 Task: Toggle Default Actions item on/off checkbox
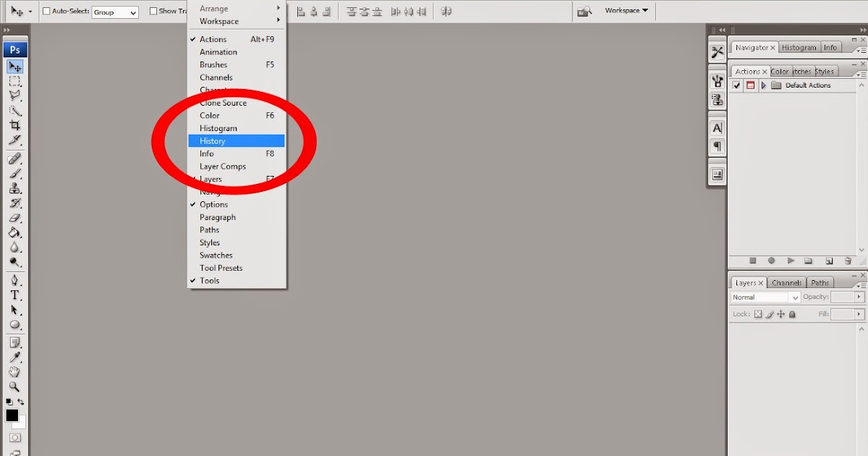737,85
